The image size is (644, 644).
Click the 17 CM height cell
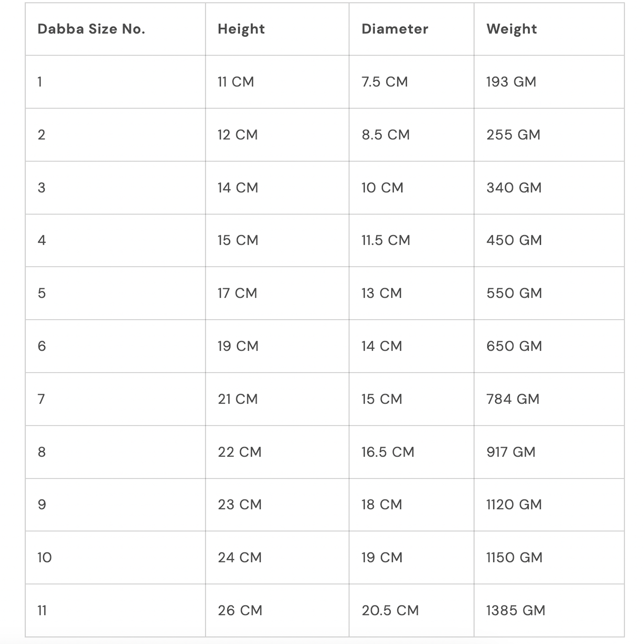pos(237,293)
